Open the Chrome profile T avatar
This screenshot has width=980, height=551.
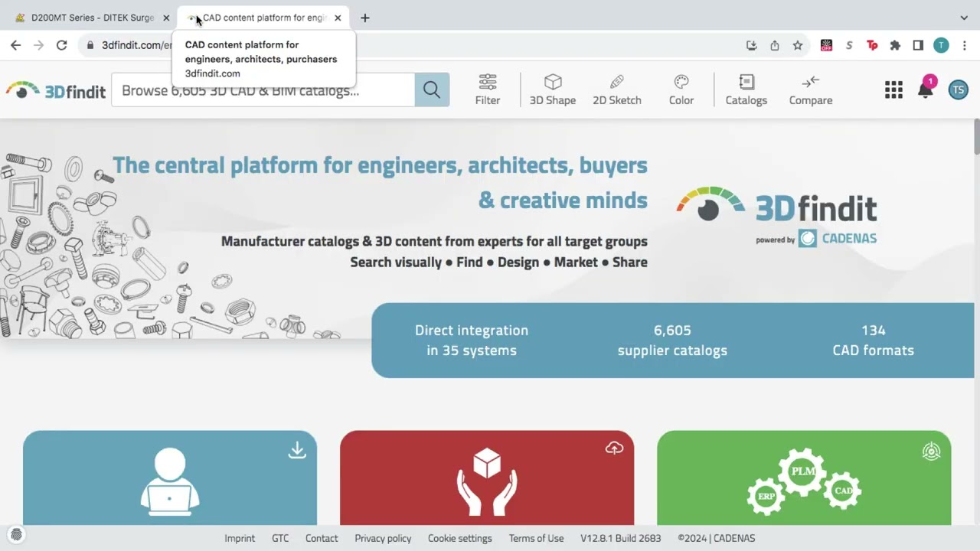[x=941, y=45]
